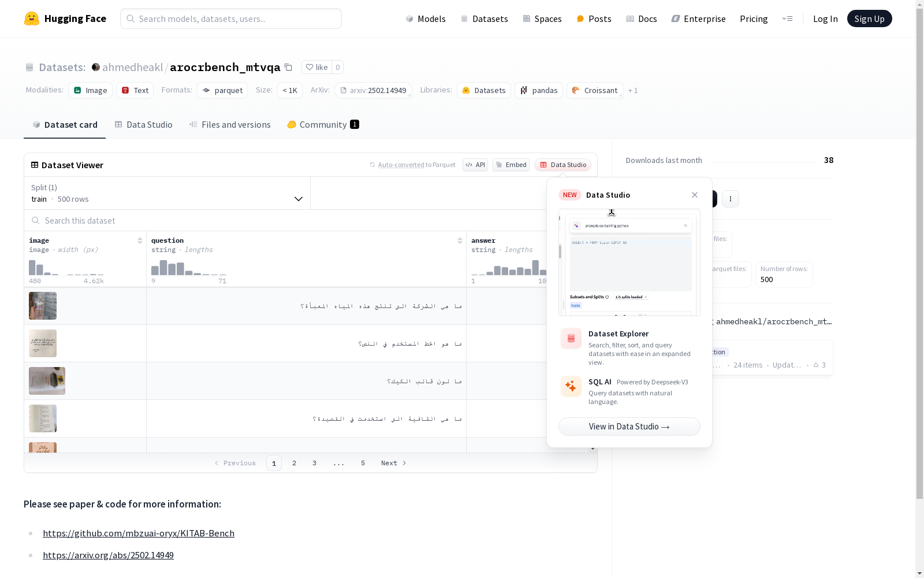Open the fourth row image thumbnail
The height and width of the screenshot is (578, 924).
coord(43,418)
